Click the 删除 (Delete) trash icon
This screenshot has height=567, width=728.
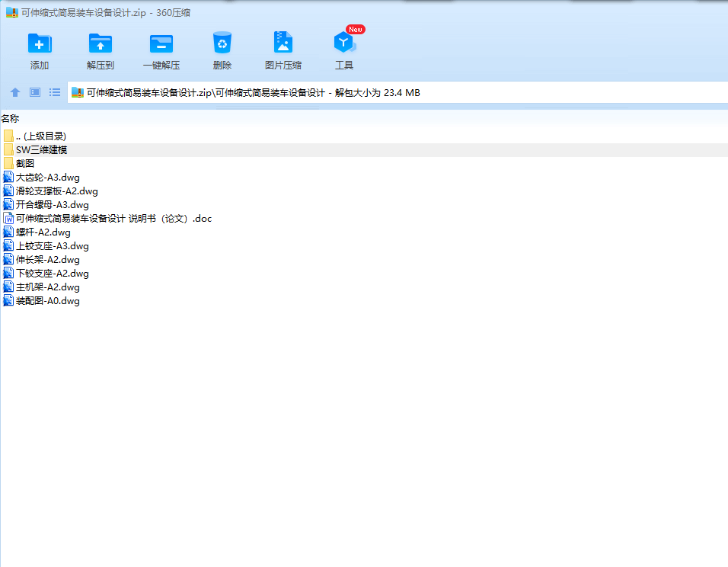(222, 43)
